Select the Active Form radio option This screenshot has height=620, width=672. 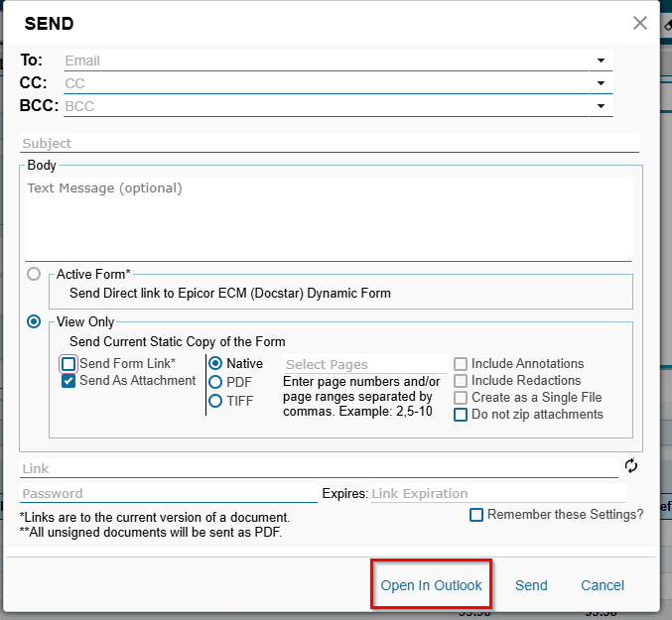35,274
